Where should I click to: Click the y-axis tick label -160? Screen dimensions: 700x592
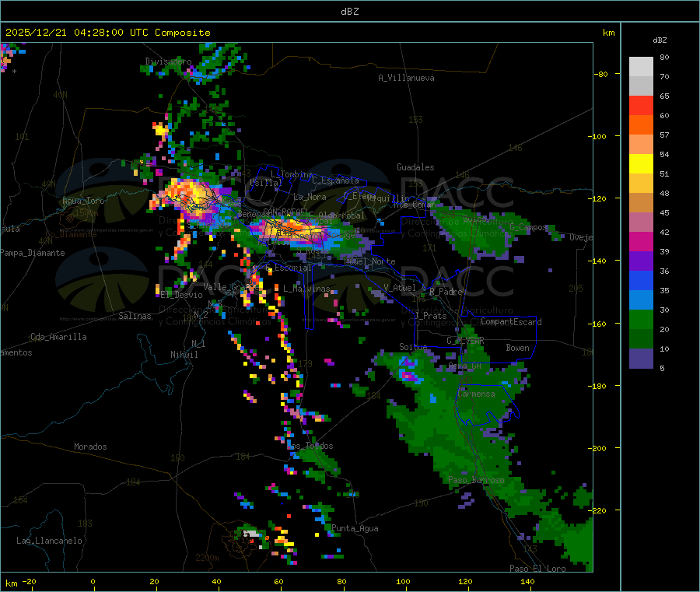[x=598, y=324]
